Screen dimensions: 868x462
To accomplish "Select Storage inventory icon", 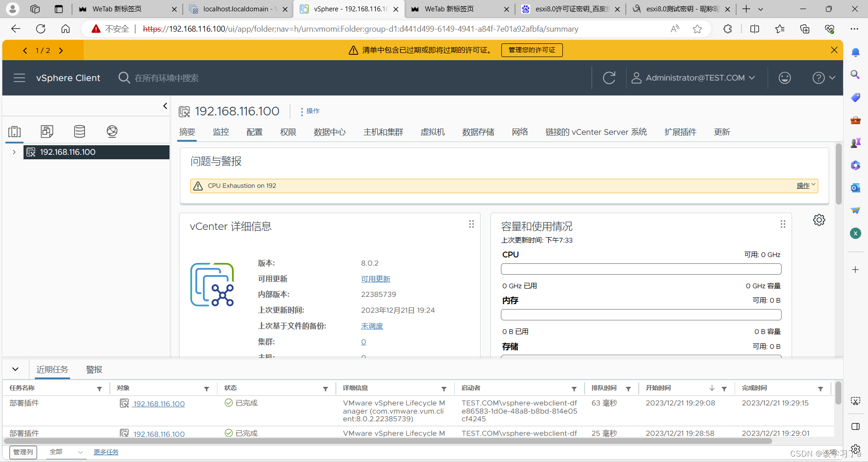I will click(80, 132).
